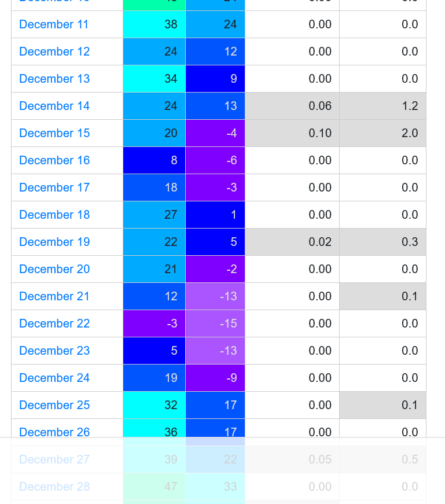Click the cyan 38 high-temperature cell
The image size is (445, 504).
click(x=155, y=24)
